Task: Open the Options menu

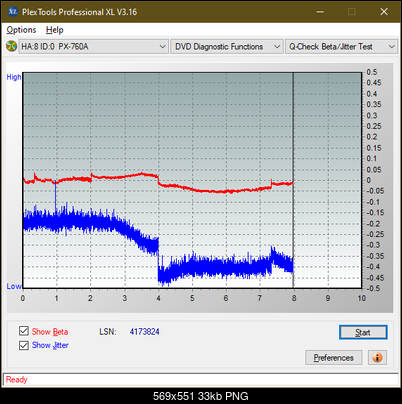Action: coord(21,30)
